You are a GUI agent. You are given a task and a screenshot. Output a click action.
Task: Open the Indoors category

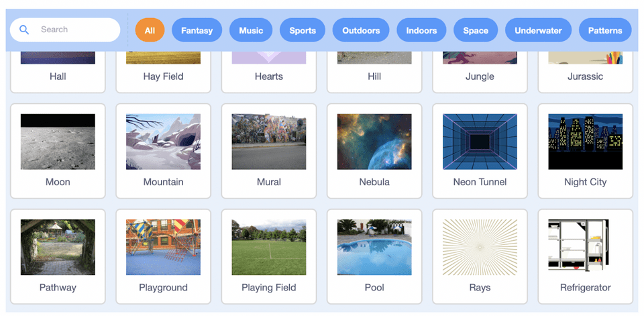point(421,30)
